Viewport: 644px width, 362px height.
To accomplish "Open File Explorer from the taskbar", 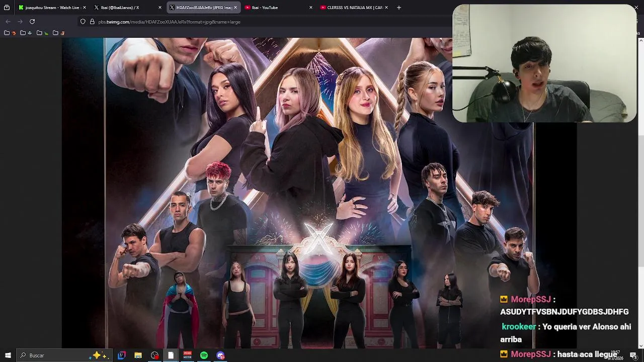I will pos(138,355).
